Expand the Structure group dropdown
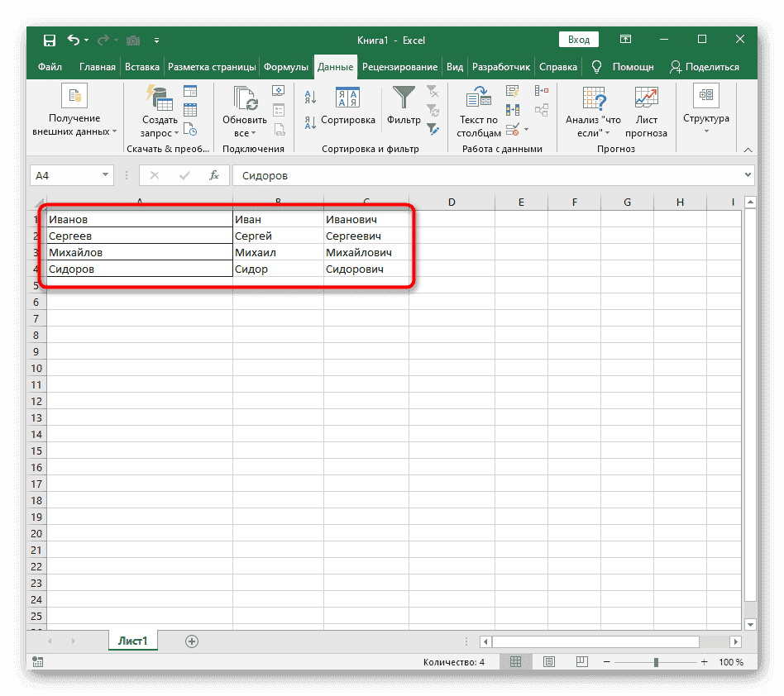 tap(705, 112)
